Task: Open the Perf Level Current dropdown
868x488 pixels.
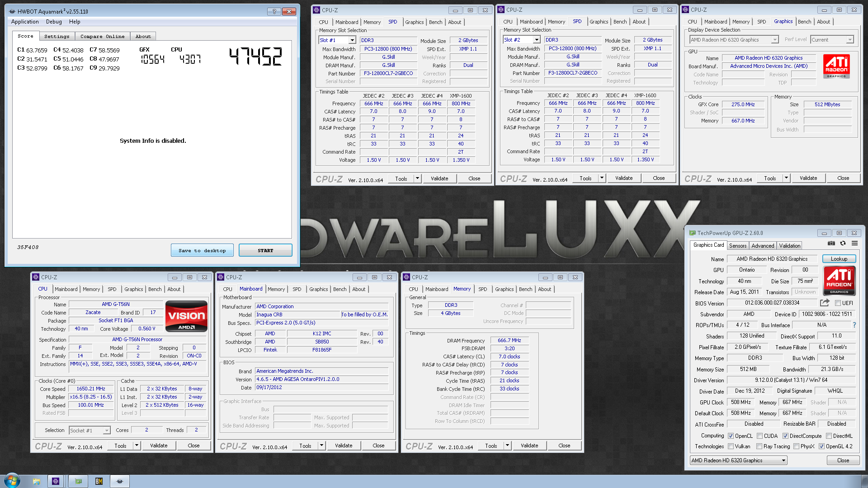Action: [x=832, y=40]
